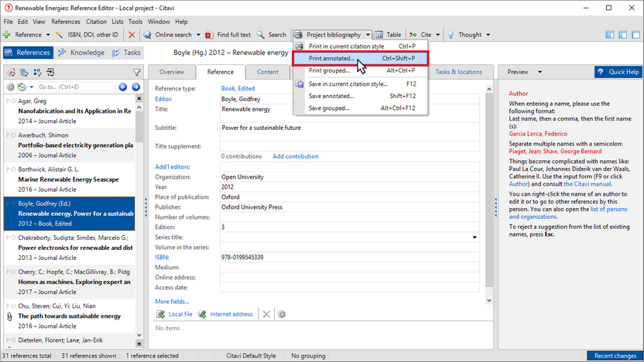The height and width of the screenshot is (362, 644).
Task: Expand the Cite dropdown arrow
Action: [438, 35]
